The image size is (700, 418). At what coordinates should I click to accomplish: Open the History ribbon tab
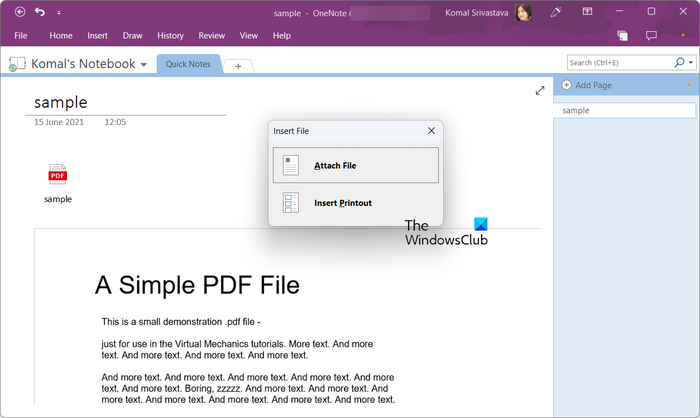click(x=170, y=36)
